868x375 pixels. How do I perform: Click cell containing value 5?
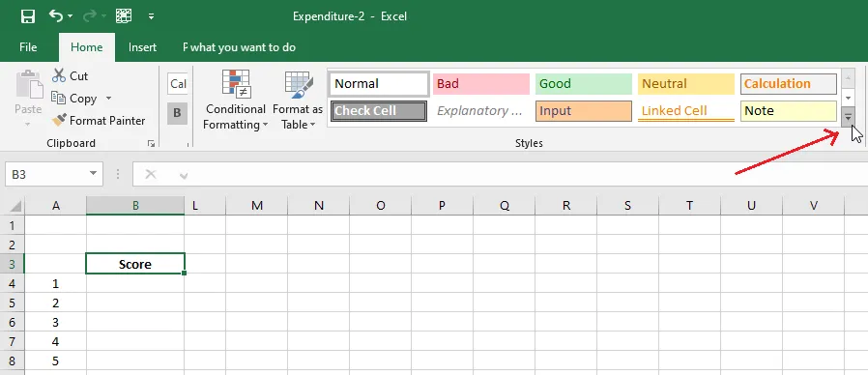pos(56,361)
